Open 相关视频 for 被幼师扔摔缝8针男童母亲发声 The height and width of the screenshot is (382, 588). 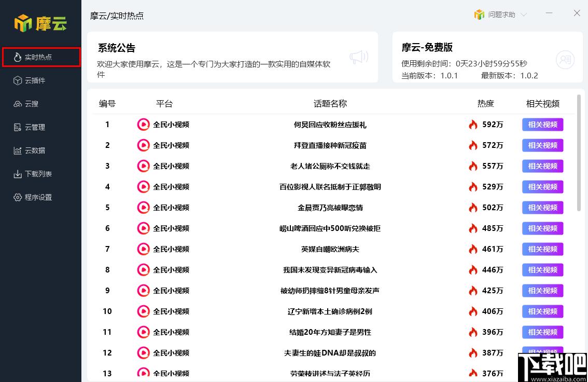tap(542, 291)
